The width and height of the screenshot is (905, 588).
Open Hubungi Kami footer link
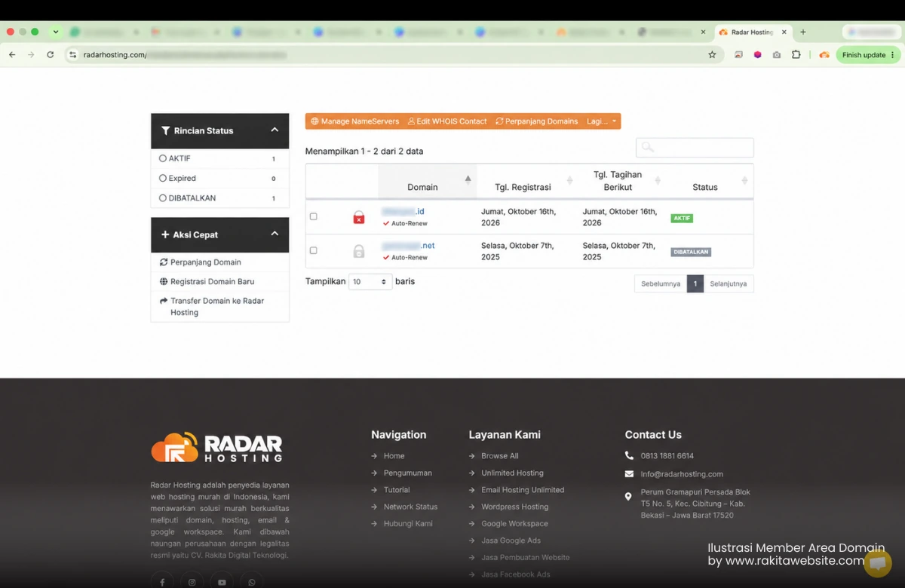point(408,524)
